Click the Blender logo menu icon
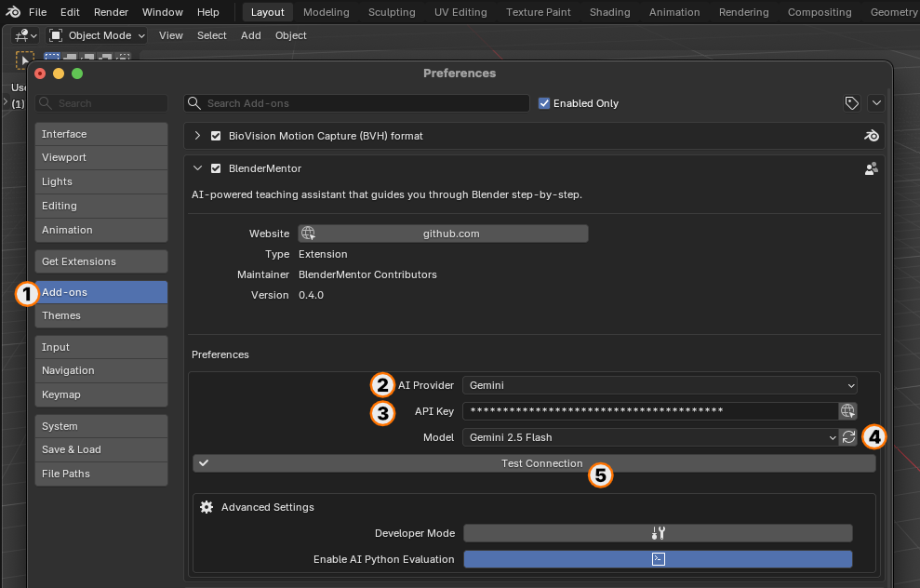 pos(13,12)
